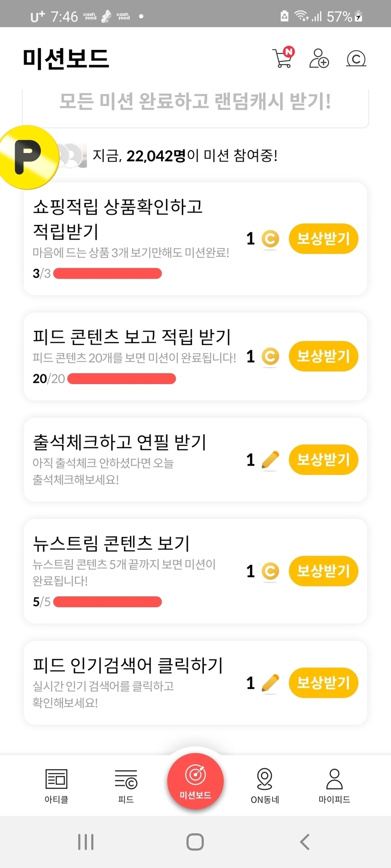Open the Android recent apps button
Image resolution: width=391 pixels, height=868 pixels.
coord(86,842)
